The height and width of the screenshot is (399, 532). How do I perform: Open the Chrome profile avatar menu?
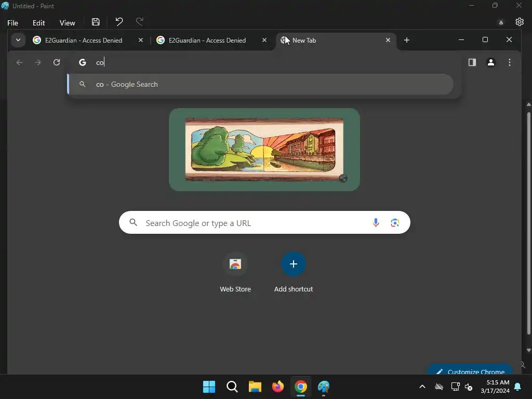490,62
